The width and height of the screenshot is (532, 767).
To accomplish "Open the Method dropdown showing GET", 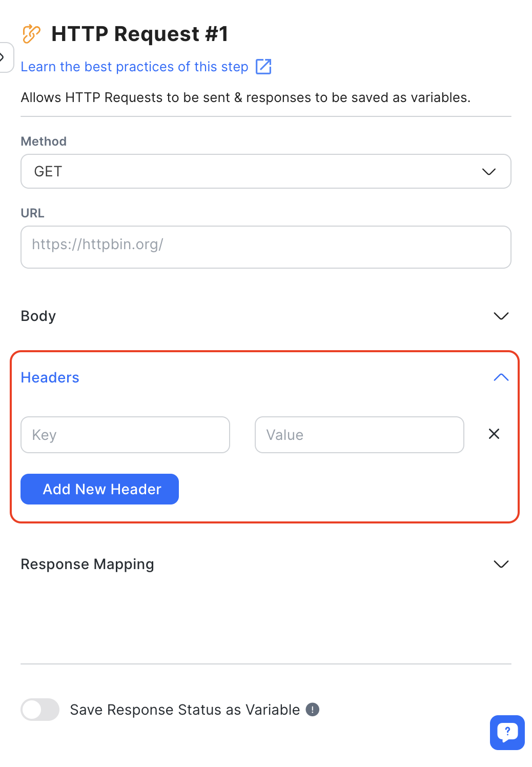I will coord(265,171).
